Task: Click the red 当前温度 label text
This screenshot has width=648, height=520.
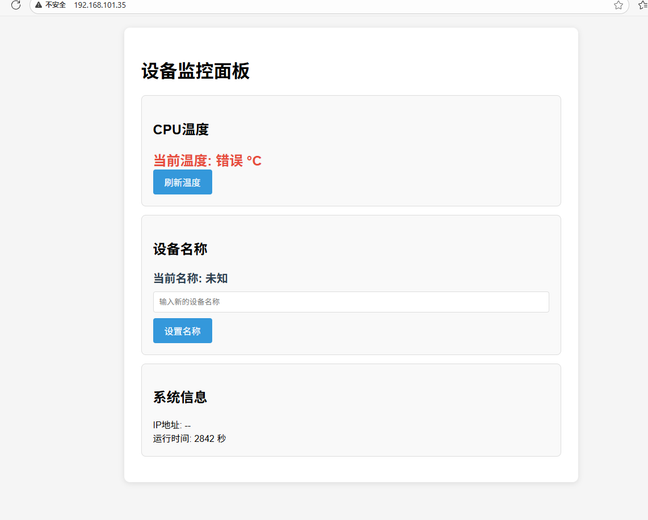Action: pos(182,160)
